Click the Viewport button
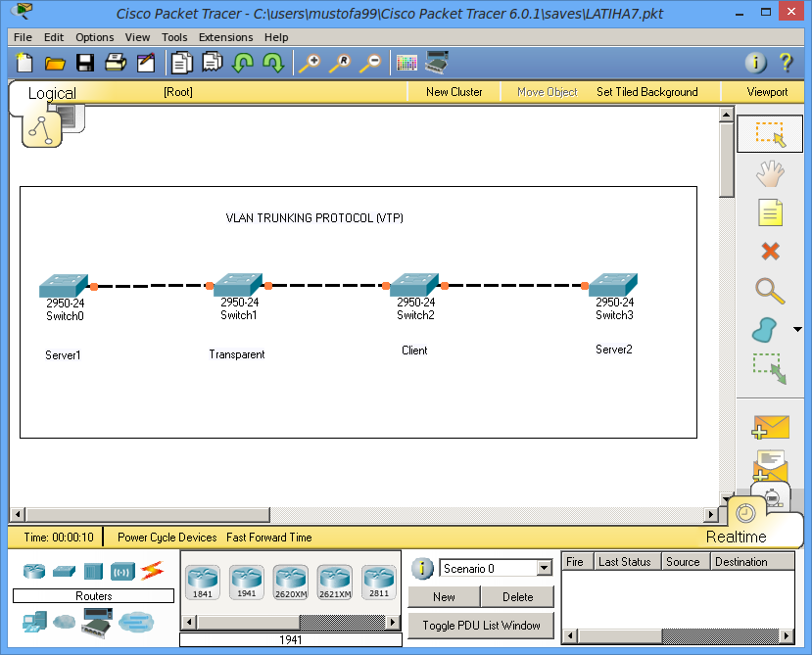The height and width of the screenshot is (655, 812). pos(767,92)
